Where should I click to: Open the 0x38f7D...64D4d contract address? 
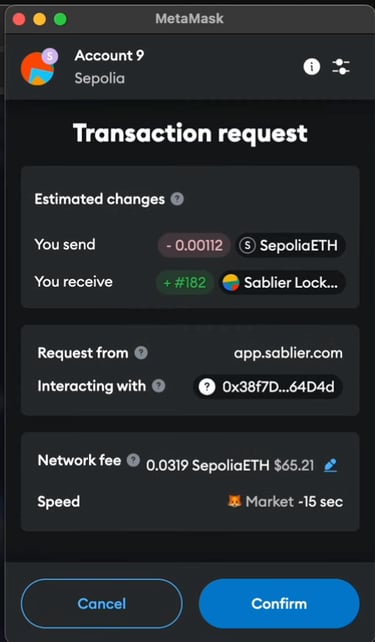[x=268, y=387]
